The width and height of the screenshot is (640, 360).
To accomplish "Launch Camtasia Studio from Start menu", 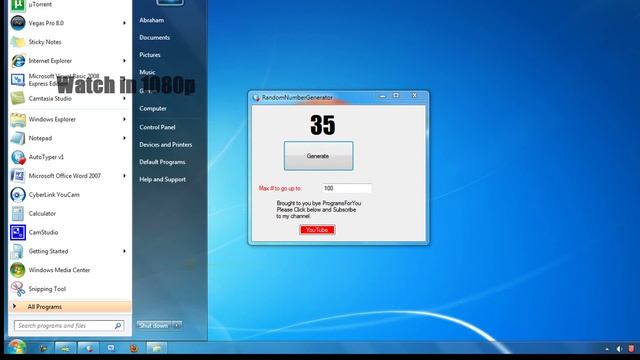I will [x=69, y=98].
